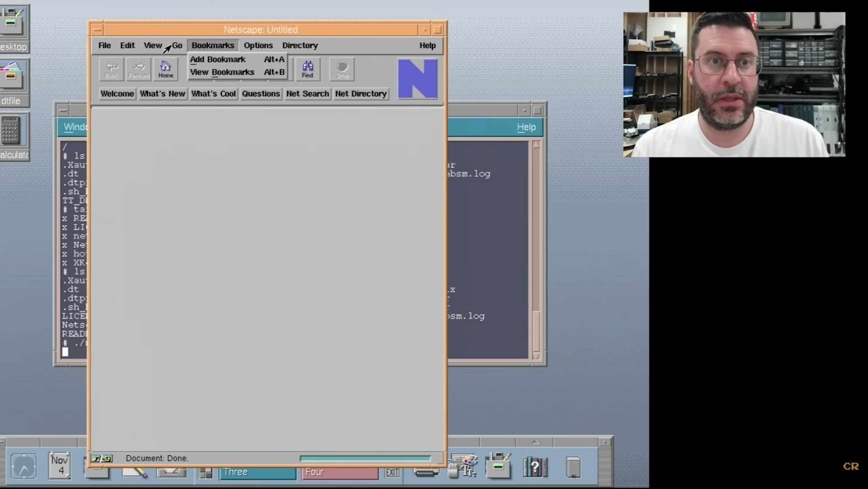Click the security key icon in status bar
The width and height of the screenshot is (868, 489).
coord(102,458)
